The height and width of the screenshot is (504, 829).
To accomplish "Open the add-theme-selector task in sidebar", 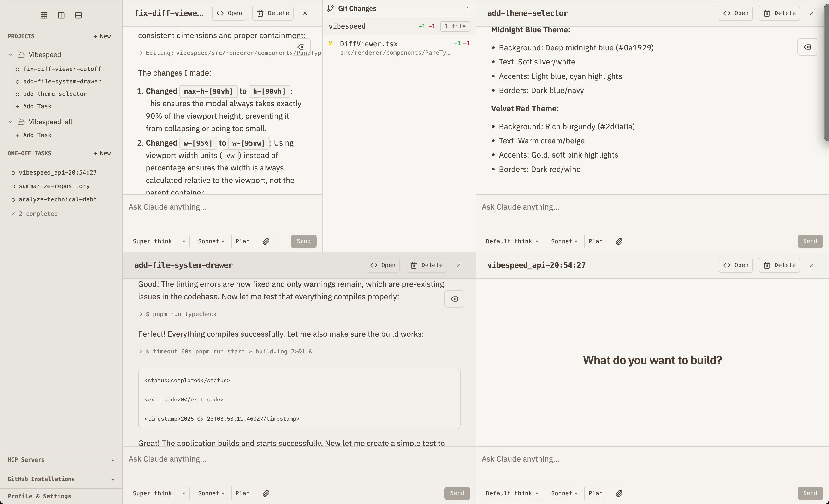I will coord(55,94).
